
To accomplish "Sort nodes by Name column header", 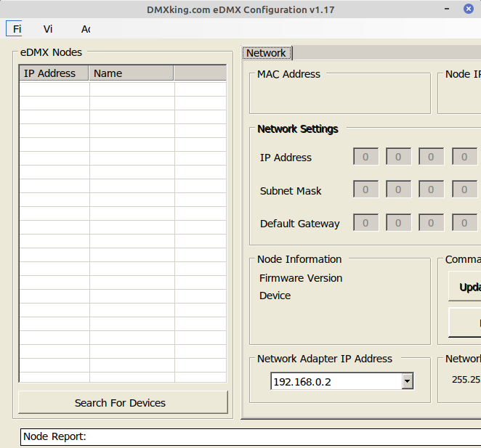I will coord(132,73).
